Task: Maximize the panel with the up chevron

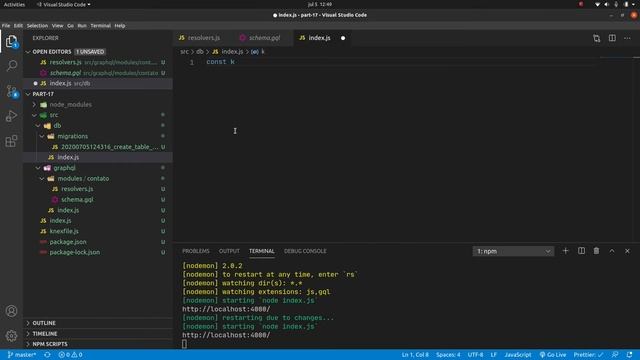Action: tap(612, 251)
